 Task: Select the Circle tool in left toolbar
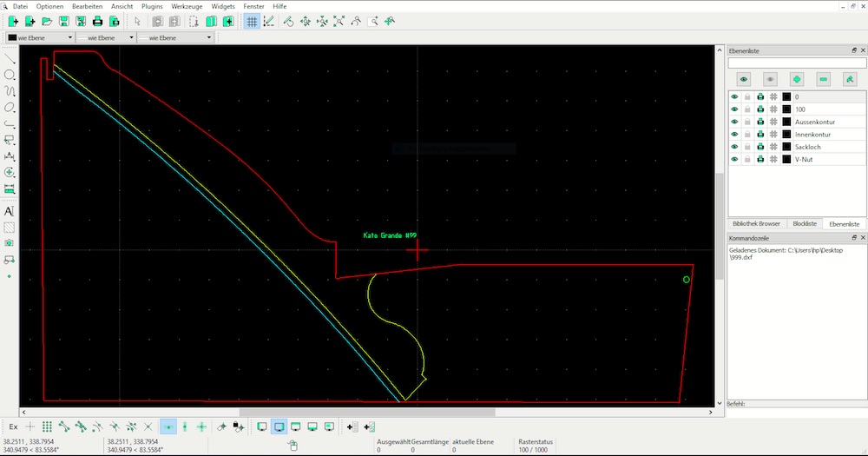[x=10, y=76]
